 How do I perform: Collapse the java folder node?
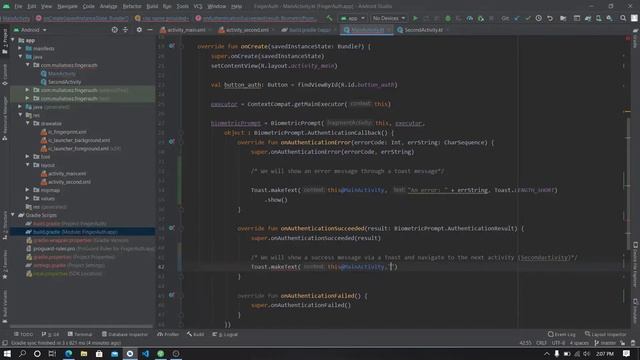click(20, 57)
